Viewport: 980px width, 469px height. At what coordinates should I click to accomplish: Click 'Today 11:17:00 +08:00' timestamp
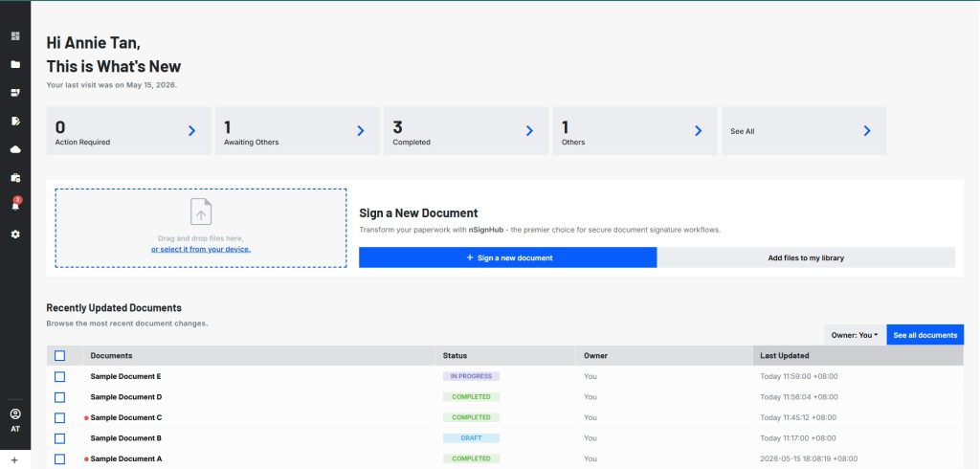tap(798, 438)
